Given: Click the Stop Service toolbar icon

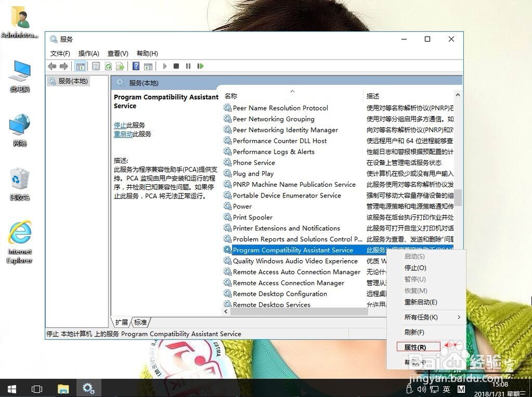Looking at the screenshot, I should pos(176,66).
